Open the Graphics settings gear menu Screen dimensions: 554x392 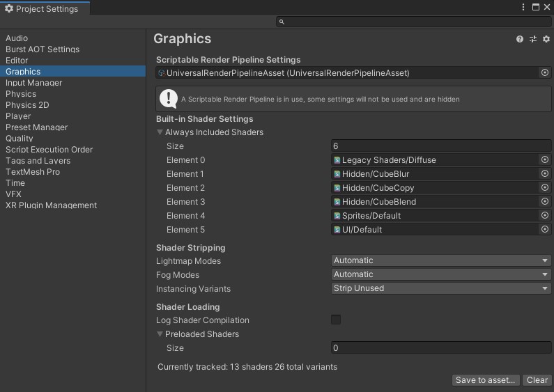click(x=546, y=40)
